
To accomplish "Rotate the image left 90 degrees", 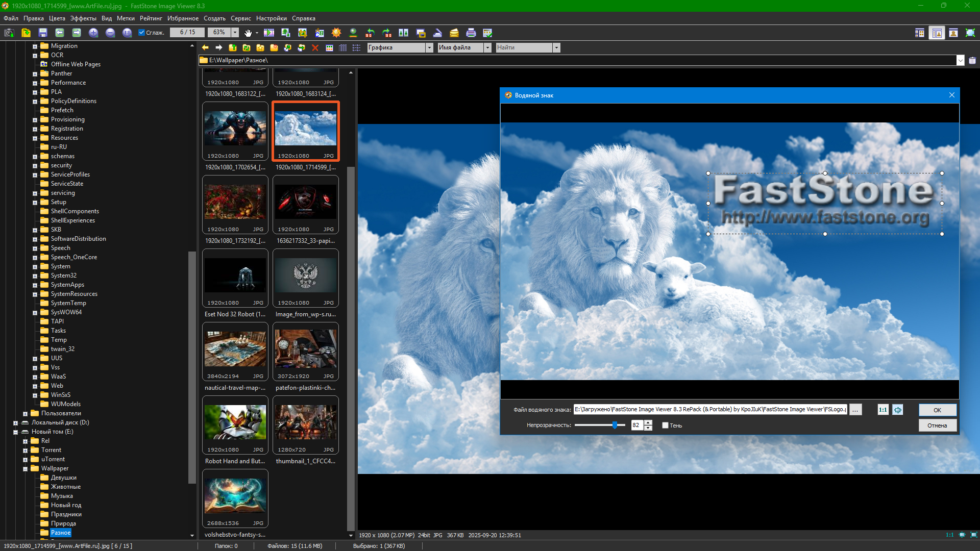I will tap(370, 33).
